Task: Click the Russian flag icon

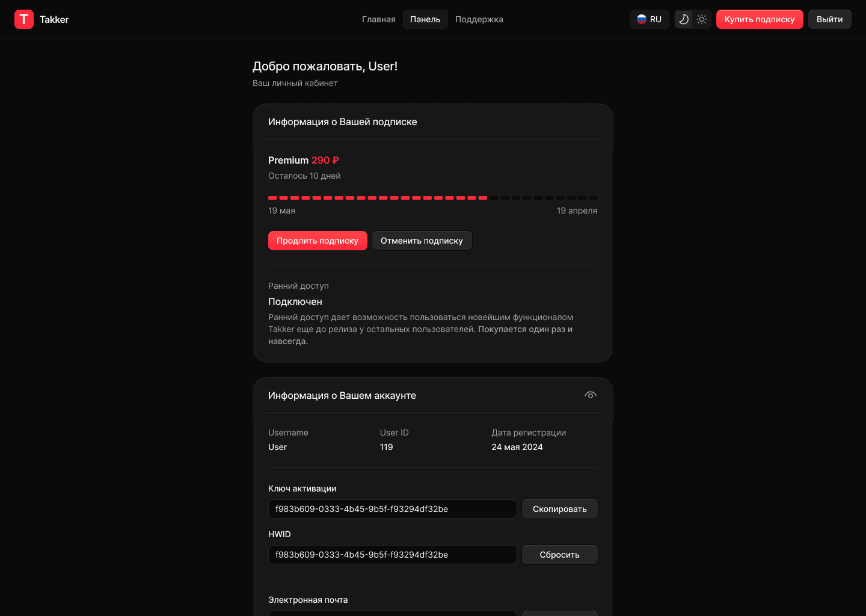Action: pyautogui.click(x=642, y=19)
